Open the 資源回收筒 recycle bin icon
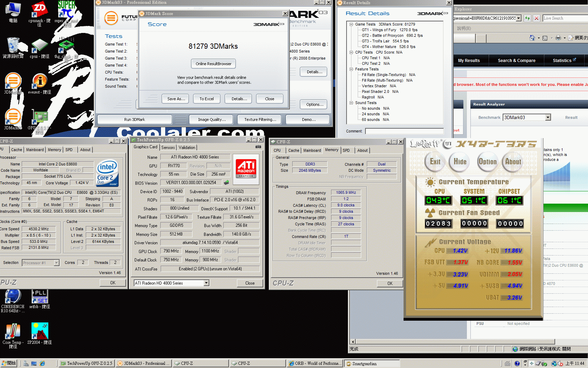The width and height of the screenshot is (588, 368). coord(13,48)
